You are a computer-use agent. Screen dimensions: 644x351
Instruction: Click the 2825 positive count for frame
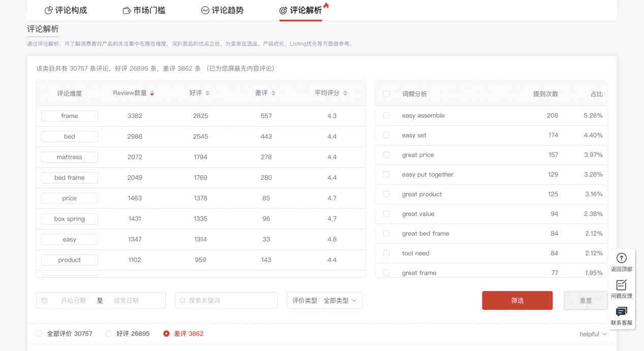point(200,116)
